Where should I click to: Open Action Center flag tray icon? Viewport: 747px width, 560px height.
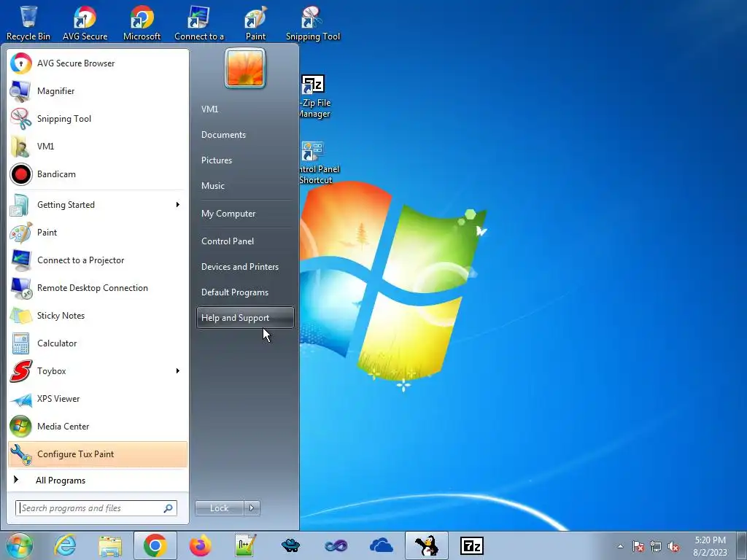638,546
